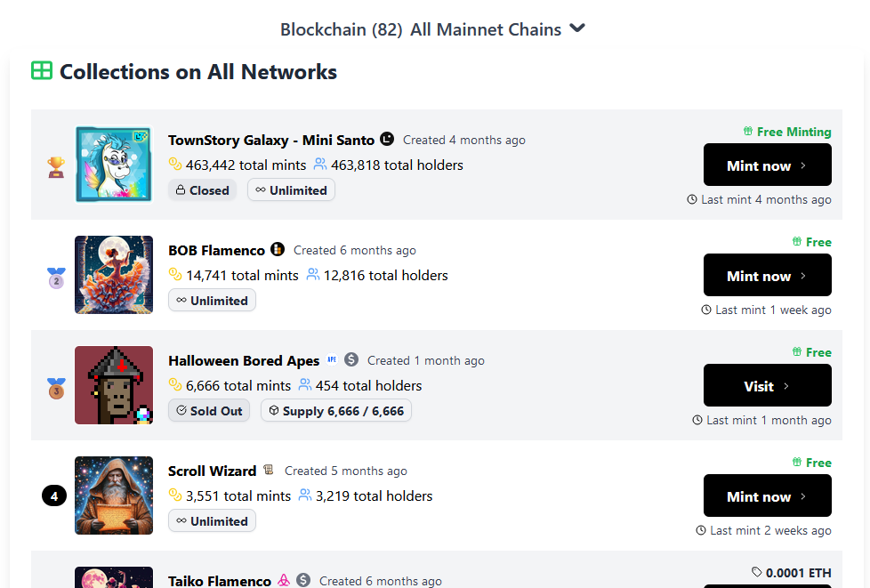Open the Halloween Bored Apes thumbnail
This screenshot has width=870, height=588.
114,385
